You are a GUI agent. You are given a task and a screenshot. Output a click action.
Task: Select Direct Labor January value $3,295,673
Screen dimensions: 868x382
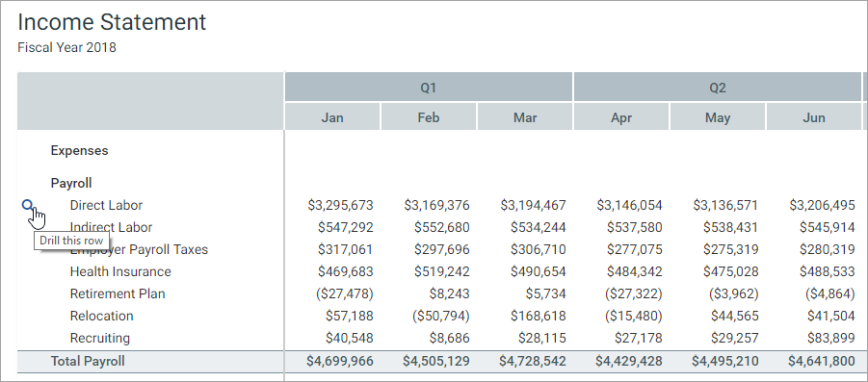340,205
